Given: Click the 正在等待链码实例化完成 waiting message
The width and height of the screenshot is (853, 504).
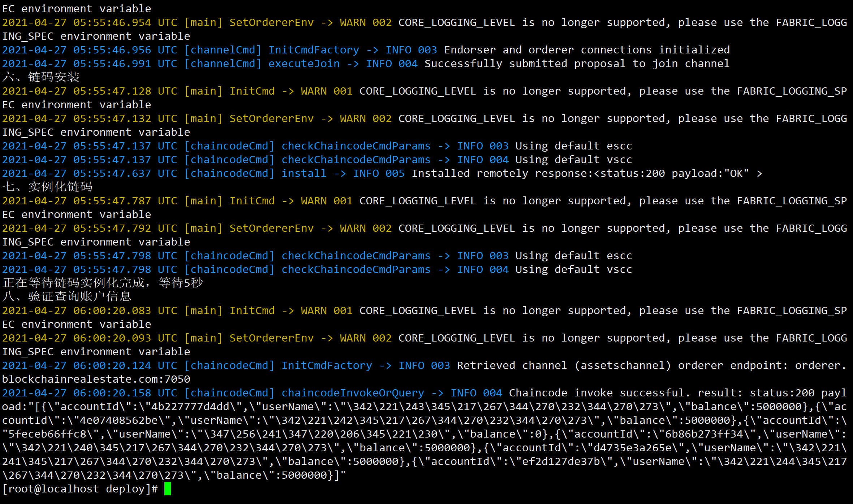Looking at the screenshot, I should coord(103,283).
